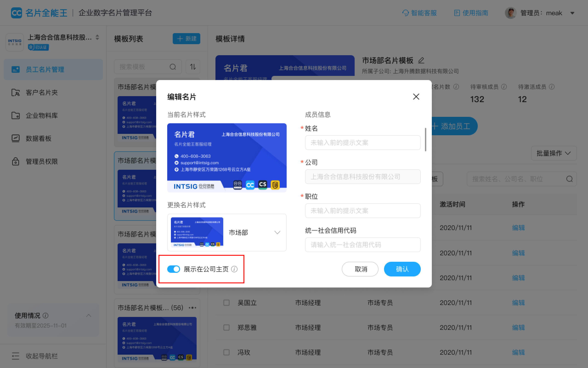Check the 冯玫 row checkbox
Viewport: 588px width, 368px height.
226,352
